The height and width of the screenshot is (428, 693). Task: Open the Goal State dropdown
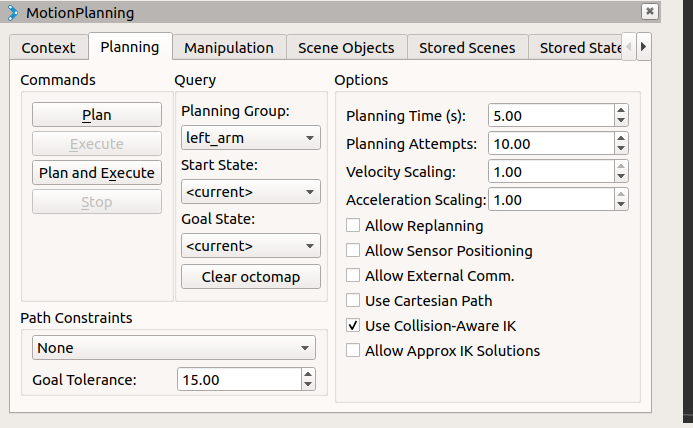point(251,246)
